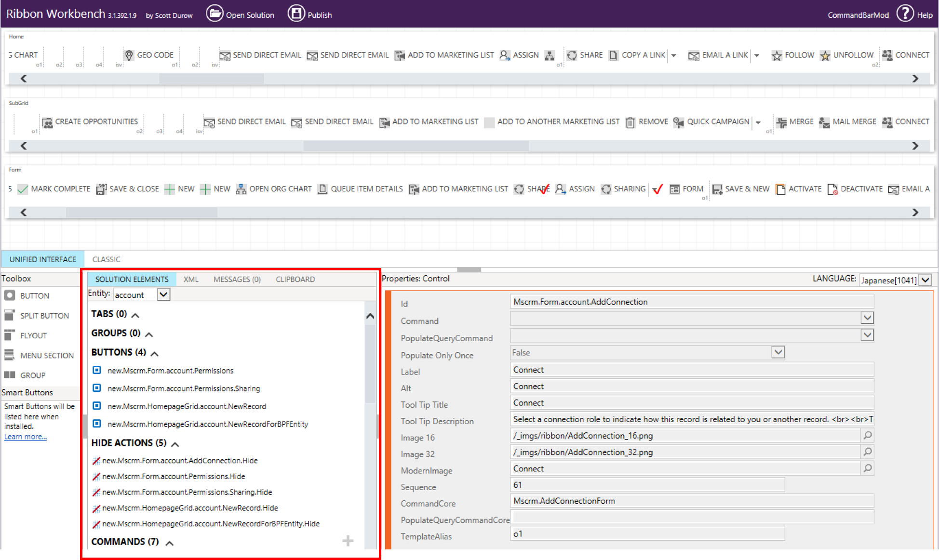This screenshot has width=939, height=560.
Task: Open the Command property dropdown
Action: click(x=867, y=318)
